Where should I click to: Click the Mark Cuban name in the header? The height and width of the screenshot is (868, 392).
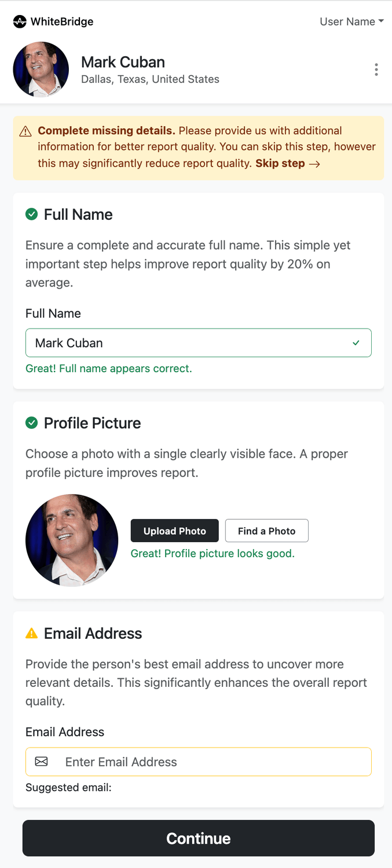pos(123,62)
